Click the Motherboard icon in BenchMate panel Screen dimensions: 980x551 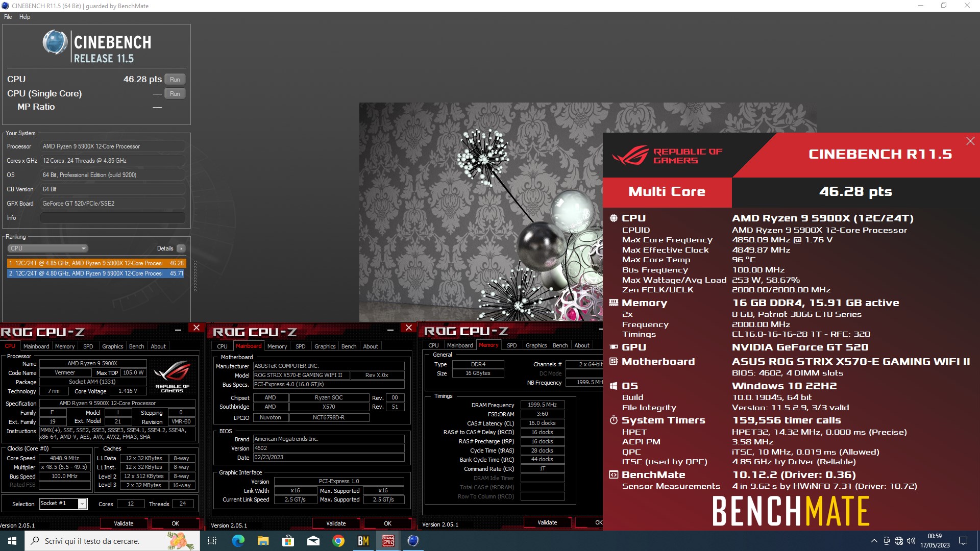614,361
